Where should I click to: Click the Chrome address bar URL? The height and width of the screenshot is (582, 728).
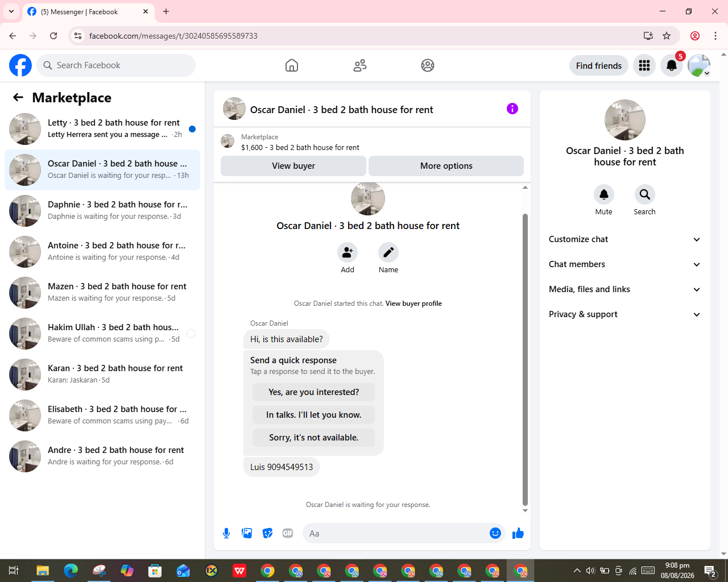(173, 36)
